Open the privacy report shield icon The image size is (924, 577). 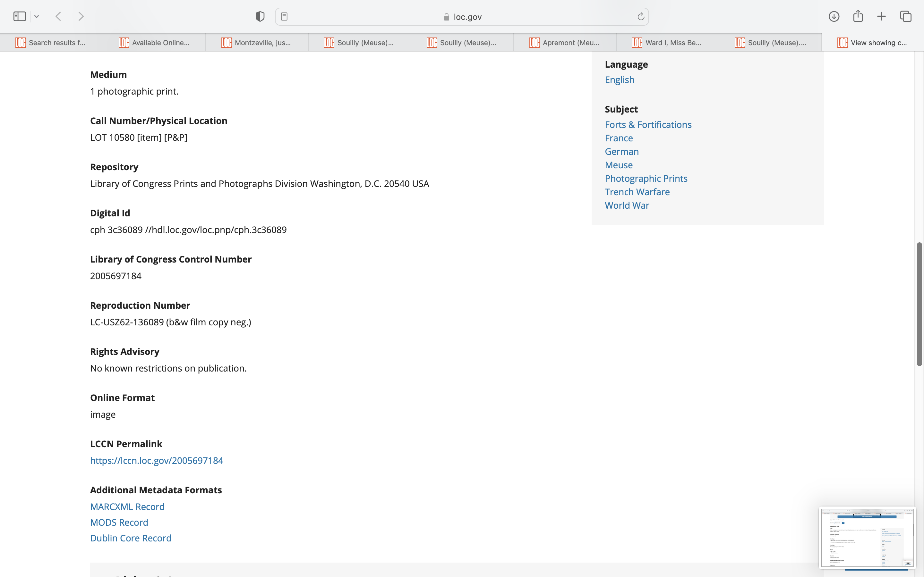260,16
